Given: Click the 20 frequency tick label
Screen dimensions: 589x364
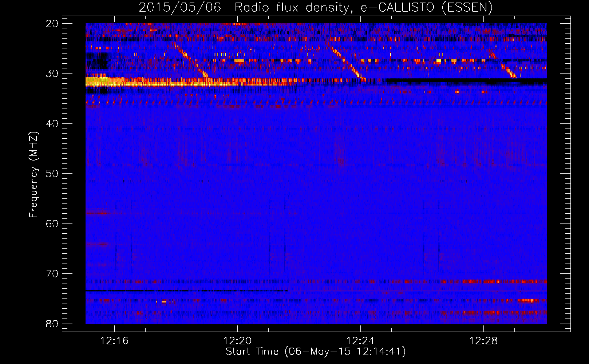Looking at the screenshot, I should point(52,24).
